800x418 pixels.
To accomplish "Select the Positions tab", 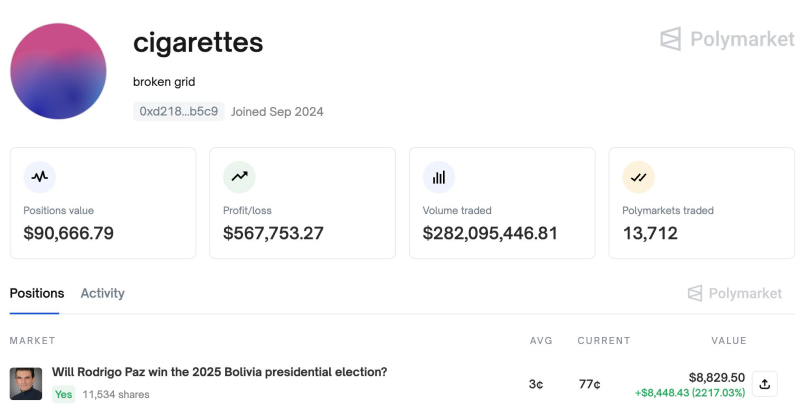I will (x=37, y=293).
